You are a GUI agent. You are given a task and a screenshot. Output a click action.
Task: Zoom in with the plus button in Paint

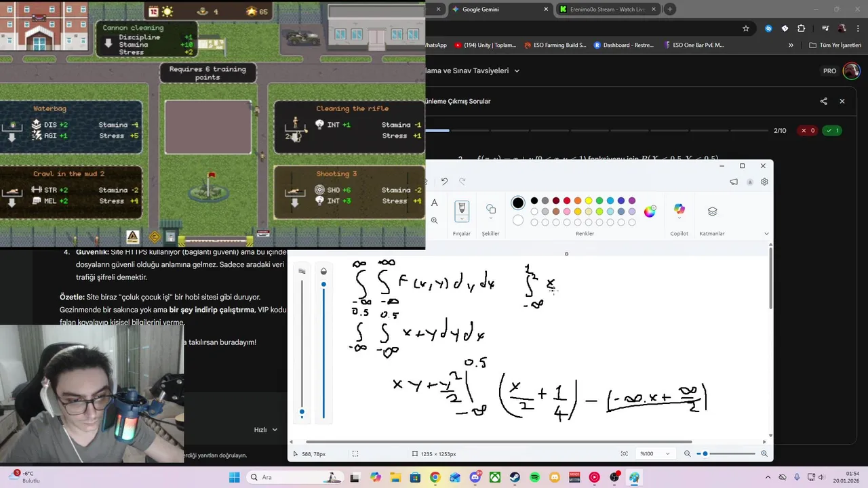[764, 453]
